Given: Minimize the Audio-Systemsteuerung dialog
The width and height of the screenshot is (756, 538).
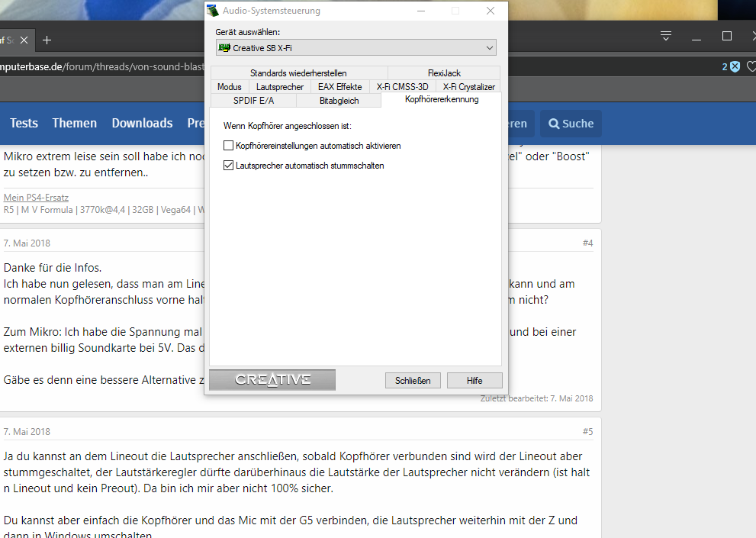Looking at the screenshot, I should pyautogui.click(x=421, y=11).
